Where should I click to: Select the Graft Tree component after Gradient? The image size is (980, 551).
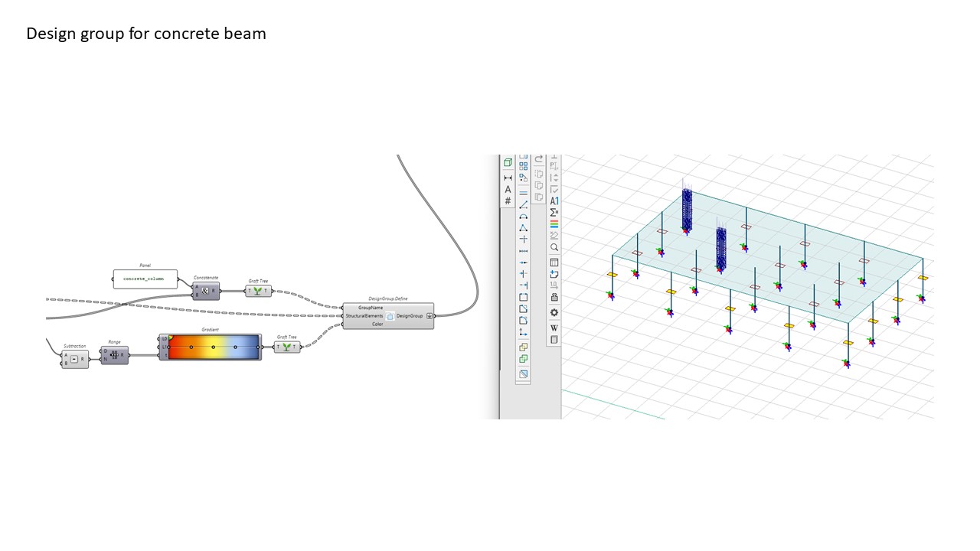[x=287, y=347]
